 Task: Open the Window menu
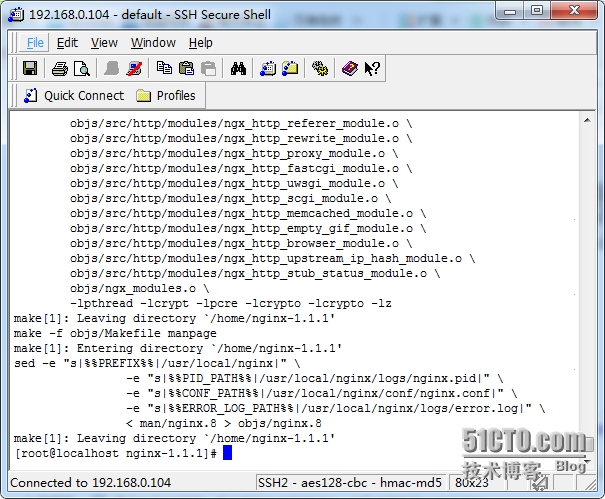153,43
